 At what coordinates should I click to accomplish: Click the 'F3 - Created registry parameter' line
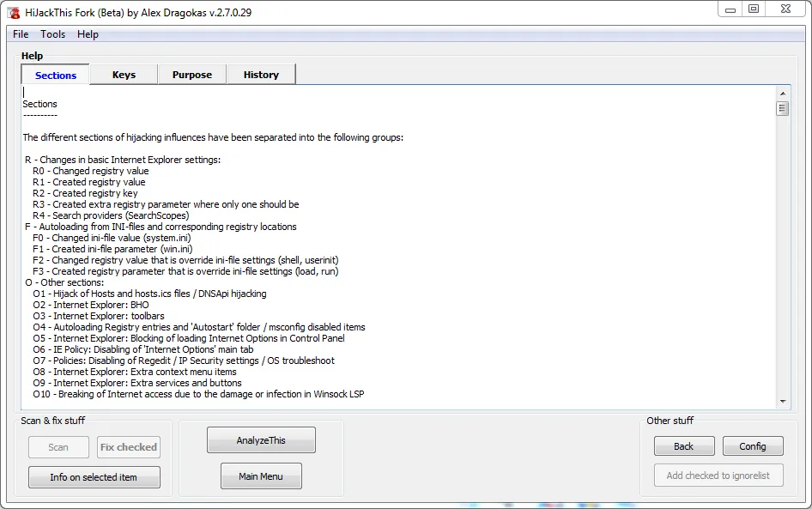click(x=185, y=271)
